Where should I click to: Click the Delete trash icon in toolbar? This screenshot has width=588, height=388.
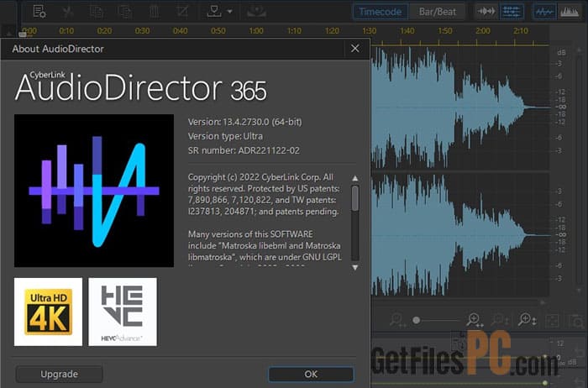(154, 12)
